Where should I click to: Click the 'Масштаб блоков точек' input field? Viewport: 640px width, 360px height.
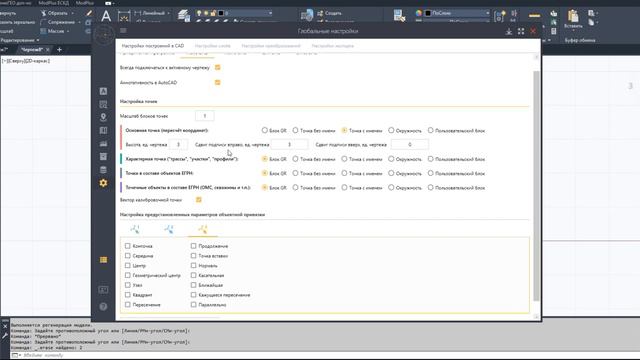tap(204, 116)
